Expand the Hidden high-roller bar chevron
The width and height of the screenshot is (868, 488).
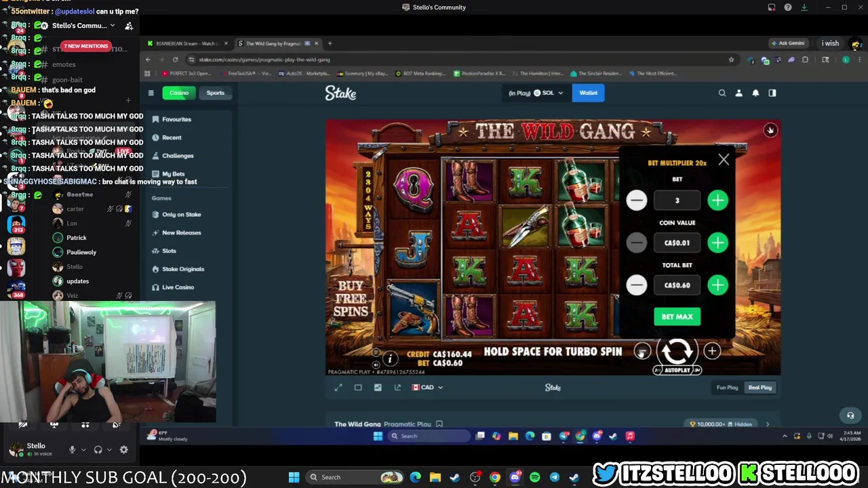click(x=767, y=424)
